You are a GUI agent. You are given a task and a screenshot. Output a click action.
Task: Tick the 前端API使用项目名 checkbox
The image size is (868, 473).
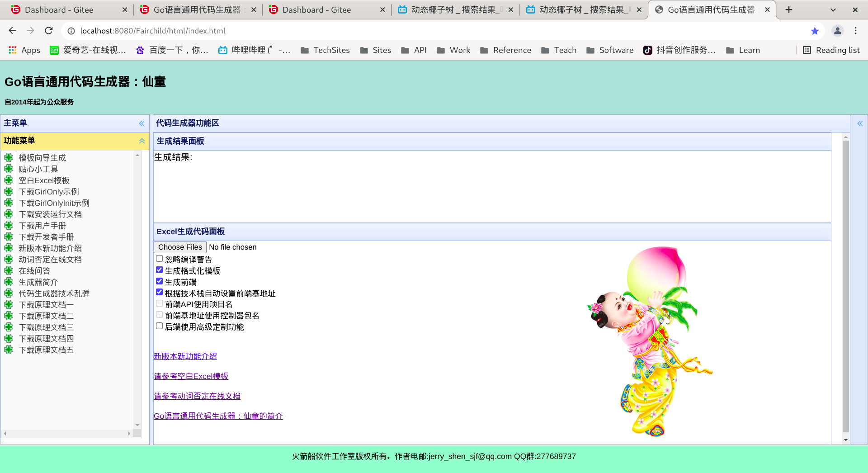159,303
